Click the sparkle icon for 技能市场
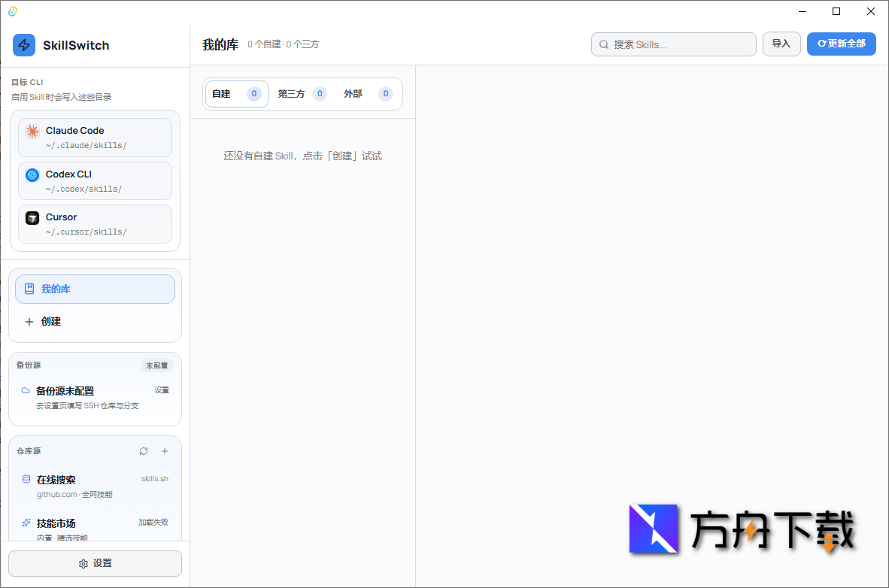This screenshot has height=588, width=889. [x=26, y=523]
